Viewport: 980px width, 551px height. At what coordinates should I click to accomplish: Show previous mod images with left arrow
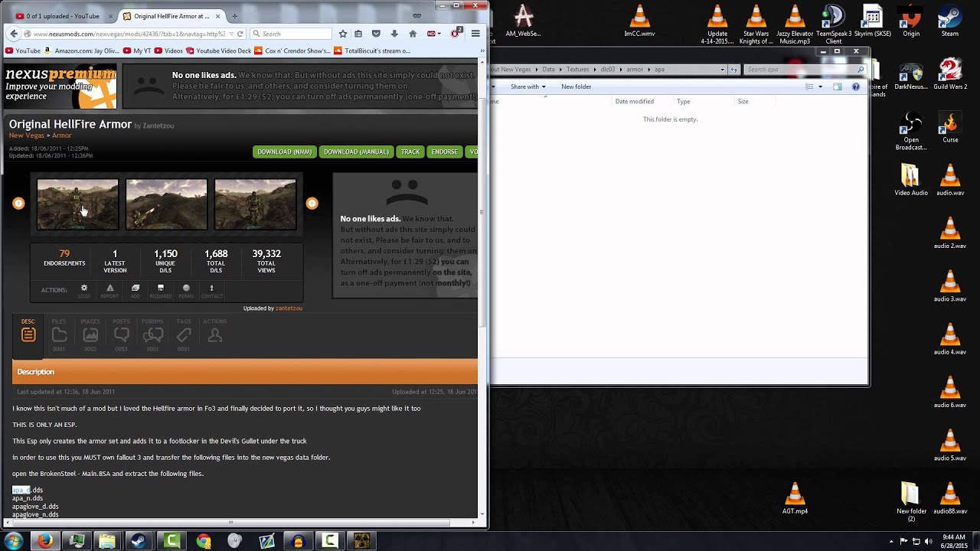pos(18,203)
